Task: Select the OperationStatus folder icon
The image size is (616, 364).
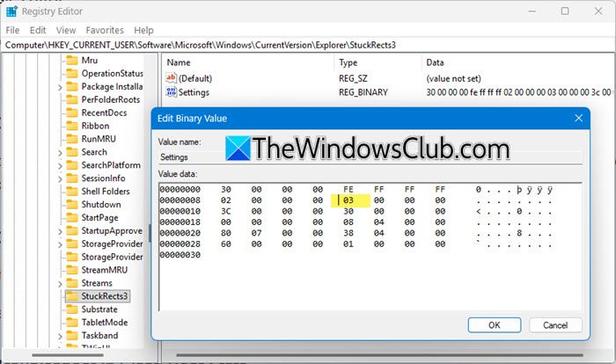Action: [x=72, y=74]
